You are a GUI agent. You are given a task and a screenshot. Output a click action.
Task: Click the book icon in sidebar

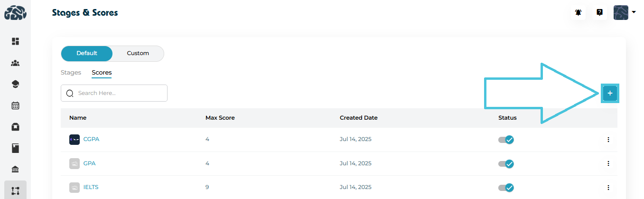[x=15, y=148]
